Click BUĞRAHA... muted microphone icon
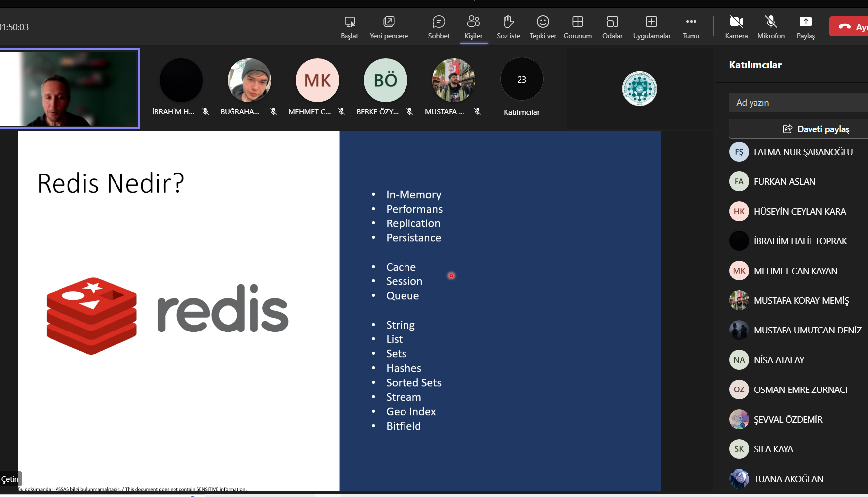This screenshot has width=868, height=497. (273, 111)
